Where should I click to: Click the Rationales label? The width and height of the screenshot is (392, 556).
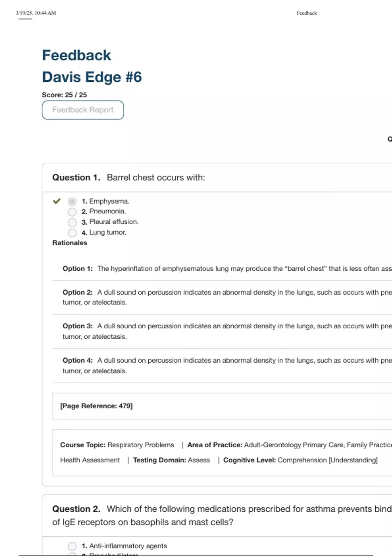point(70,243)
